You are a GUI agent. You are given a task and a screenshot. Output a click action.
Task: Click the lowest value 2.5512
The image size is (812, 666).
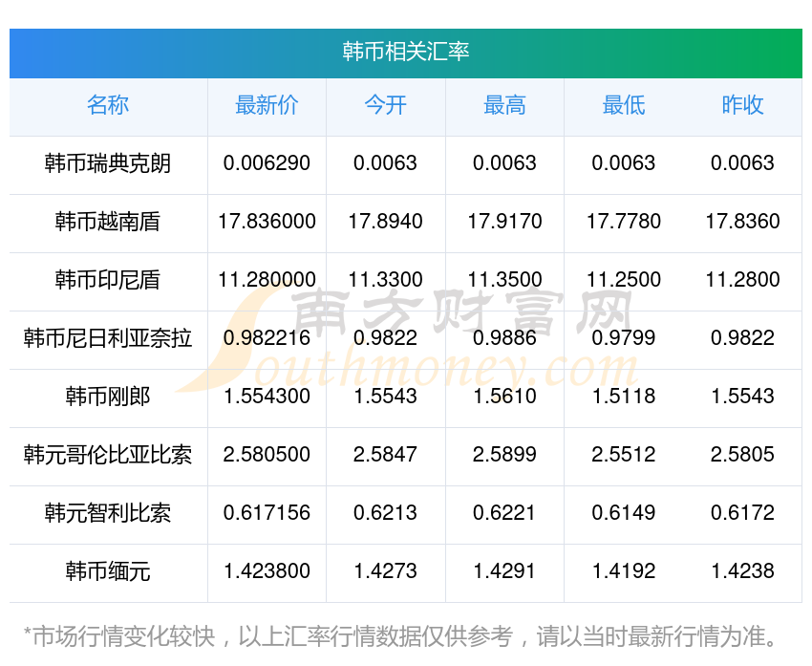point(623,455)
